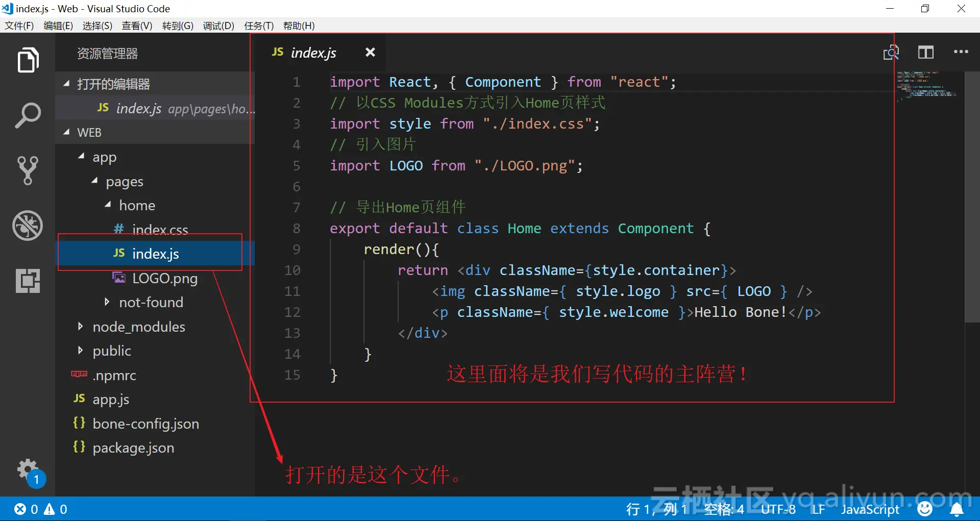The height and width of the screenshot is (521, 980).
Task: Open the .npmrc file
Action: pos(155,375)
